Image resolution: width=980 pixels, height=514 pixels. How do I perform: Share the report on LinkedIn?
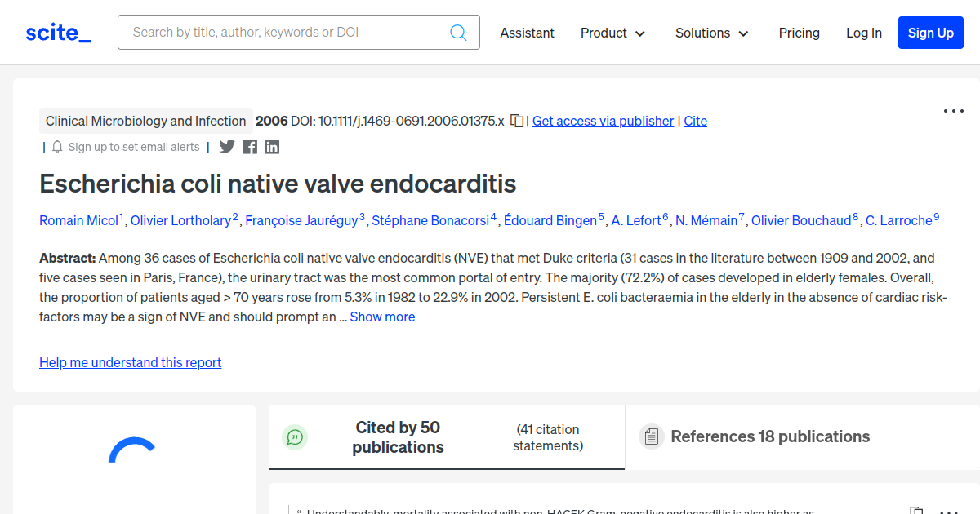272,147
